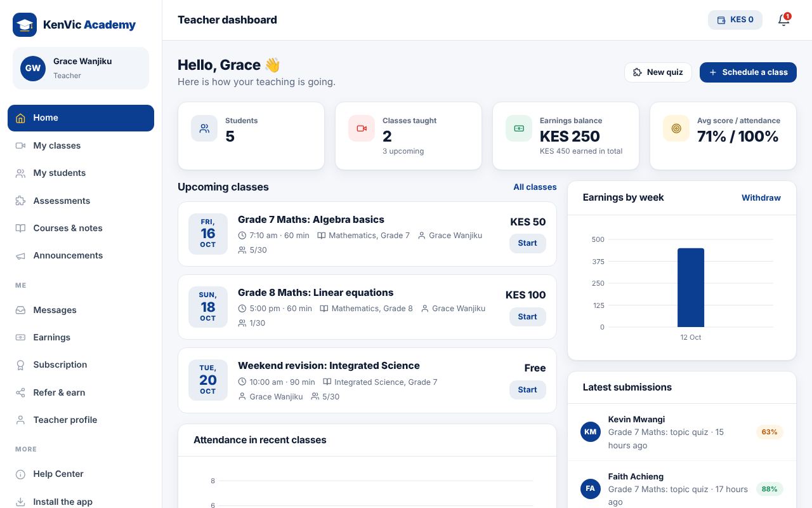Click the 12 Oct earnings bar
Screen dimensions: 812x508
pos(691,288)
